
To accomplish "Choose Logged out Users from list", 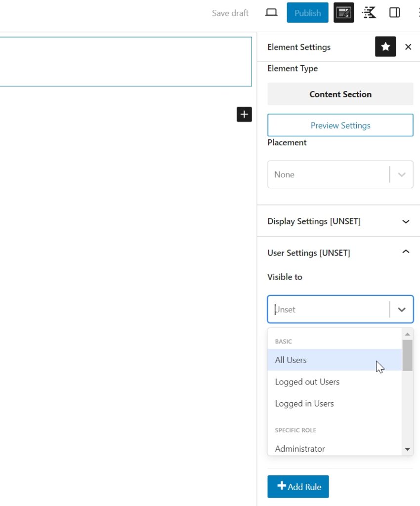I will (307, 382).
